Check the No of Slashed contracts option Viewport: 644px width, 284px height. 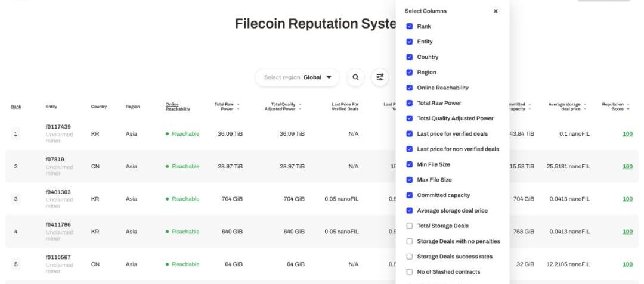click(x=409, y=272)
